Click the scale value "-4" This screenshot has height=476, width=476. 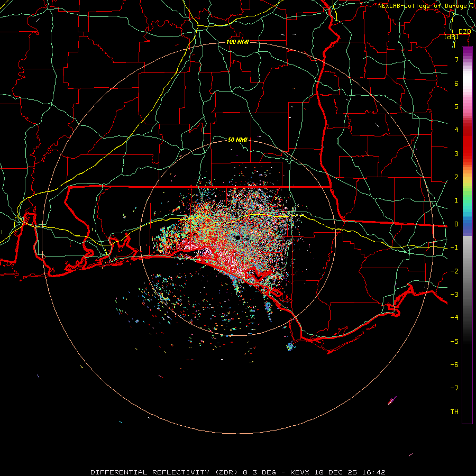[454, 317]
